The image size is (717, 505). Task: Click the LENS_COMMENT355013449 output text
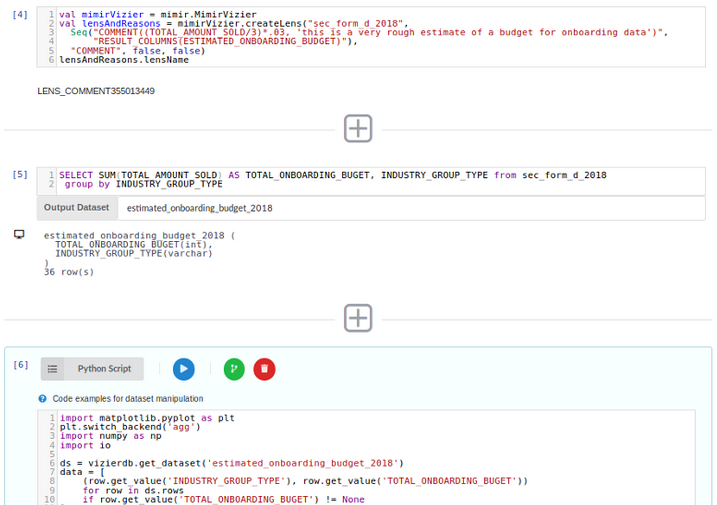coord(96,91)
